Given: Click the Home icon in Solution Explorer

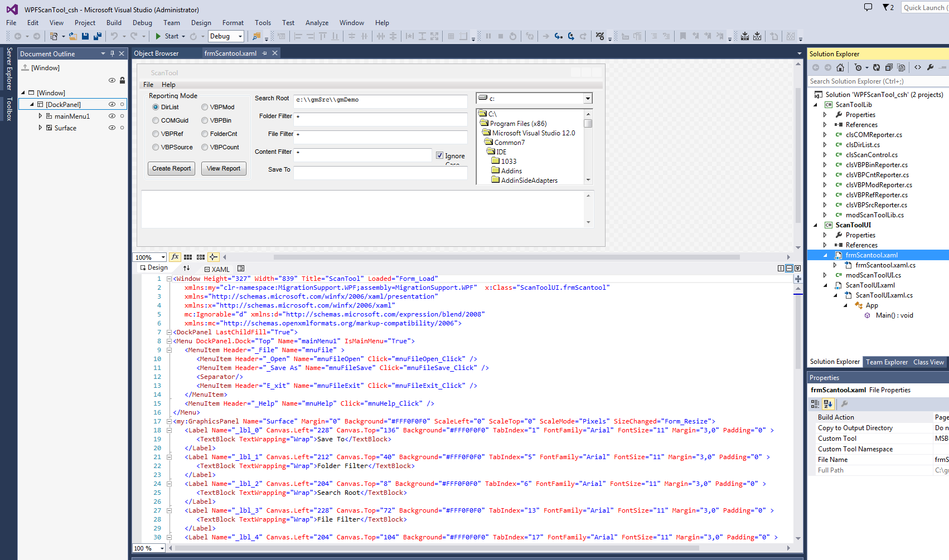Looking at the screenshot, I should 840,67.
